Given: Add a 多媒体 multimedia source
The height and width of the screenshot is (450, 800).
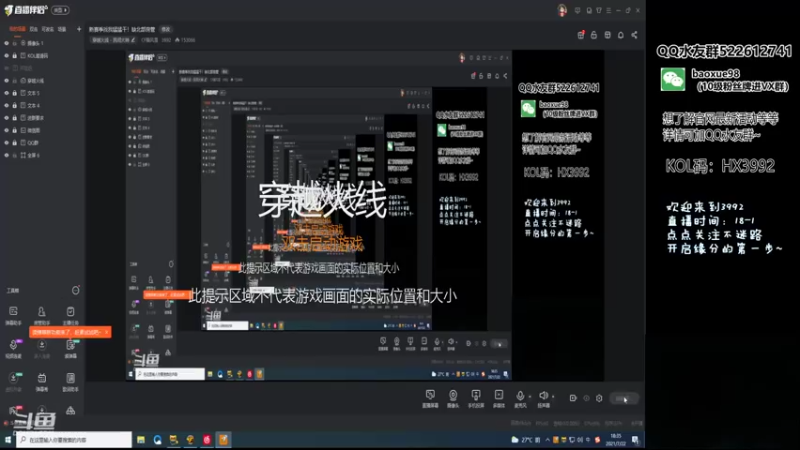Looking at the screenshot, I should tap(498, 398).
